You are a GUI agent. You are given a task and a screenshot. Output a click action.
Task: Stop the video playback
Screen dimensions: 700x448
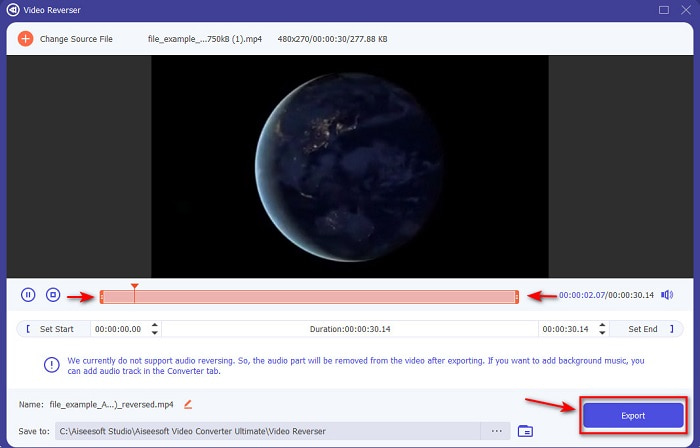point(54,295)
